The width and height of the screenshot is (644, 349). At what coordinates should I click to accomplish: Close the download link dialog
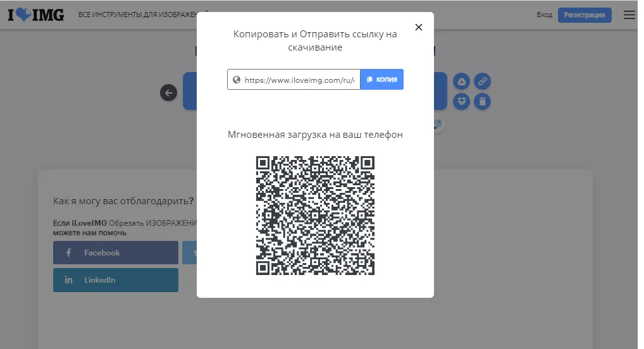[419, 27]
